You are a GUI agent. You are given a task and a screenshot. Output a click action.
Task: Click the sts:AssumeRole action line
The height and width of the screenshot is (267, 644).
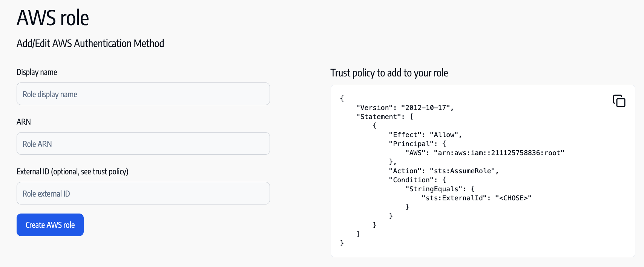coord(443,171)
